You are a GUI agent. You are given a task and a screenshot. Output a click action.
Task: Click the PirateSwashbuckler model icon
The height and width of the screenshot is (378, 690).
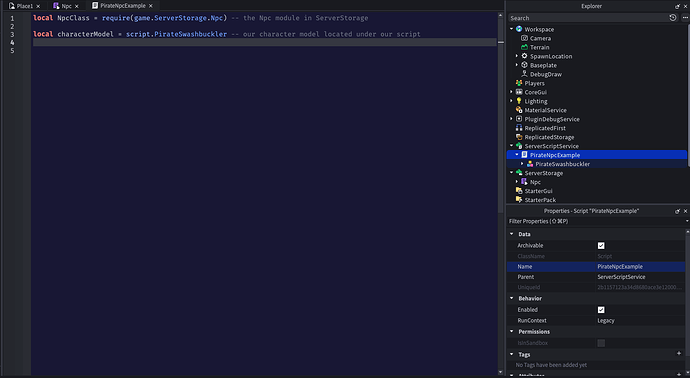530,164
